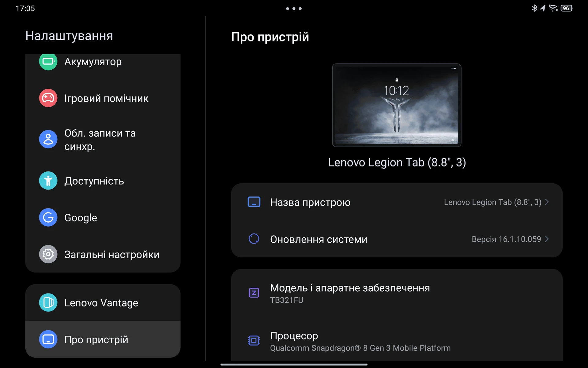Tap the accounts and sync person icon

48,139
